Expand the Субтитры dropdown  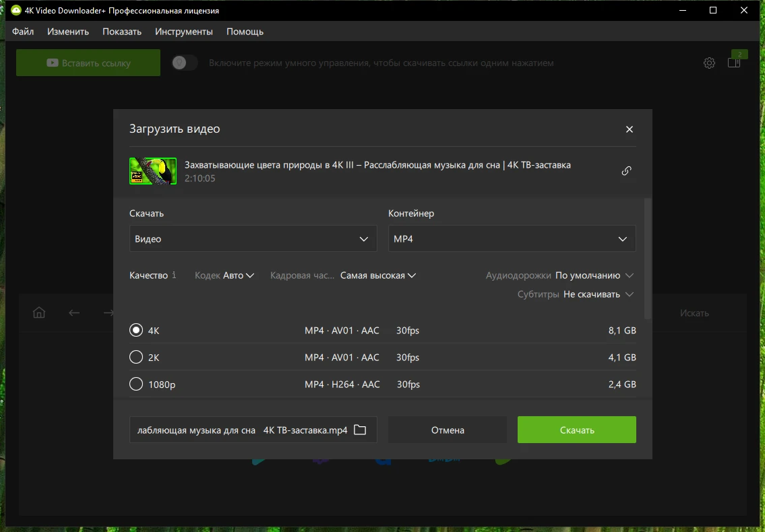pyautogui.click(x=598, y=294)
